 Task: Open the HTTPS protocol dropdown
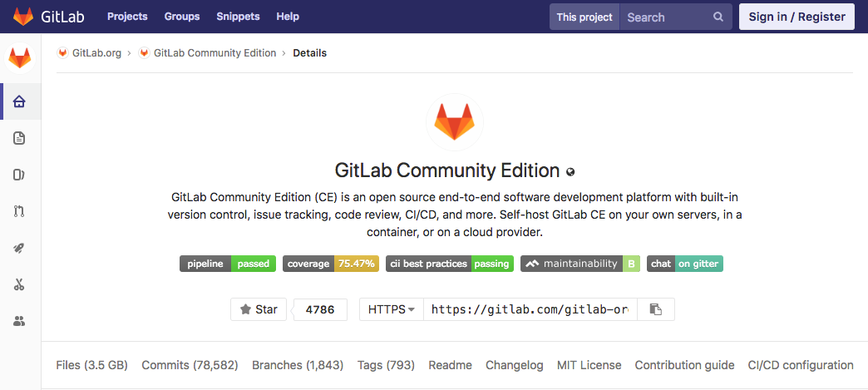(x=392, y=309)
